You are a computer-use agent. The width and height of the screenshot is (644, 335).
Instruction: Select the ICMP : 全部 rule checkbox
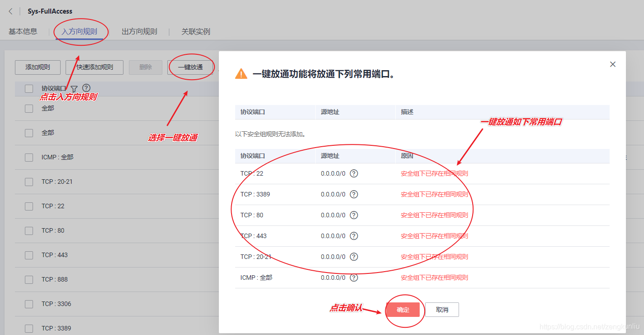click(29, 158)
